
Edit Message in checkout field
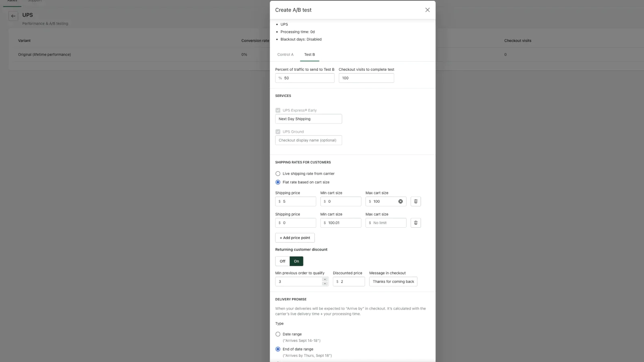[393, 282]
